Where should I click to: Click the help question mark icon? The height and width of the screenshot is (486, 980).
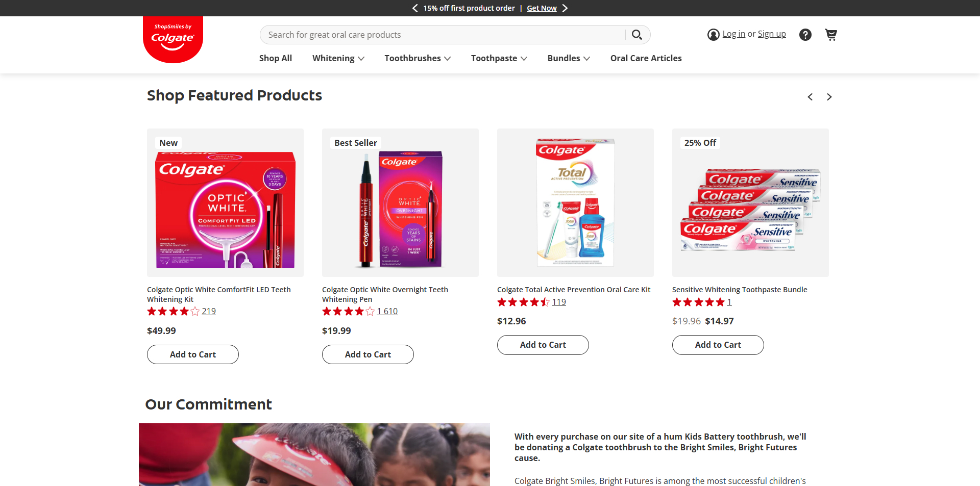[805, 35]
